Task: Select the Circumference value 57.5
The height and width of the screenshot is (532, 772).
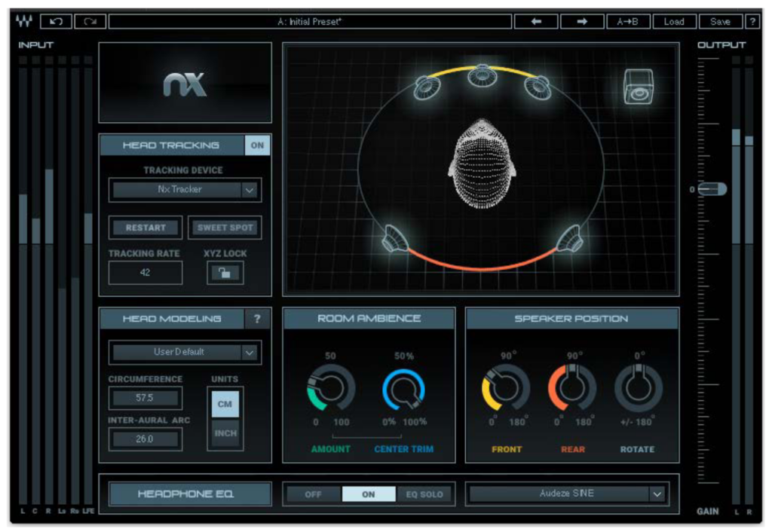Action: [146, 398]
